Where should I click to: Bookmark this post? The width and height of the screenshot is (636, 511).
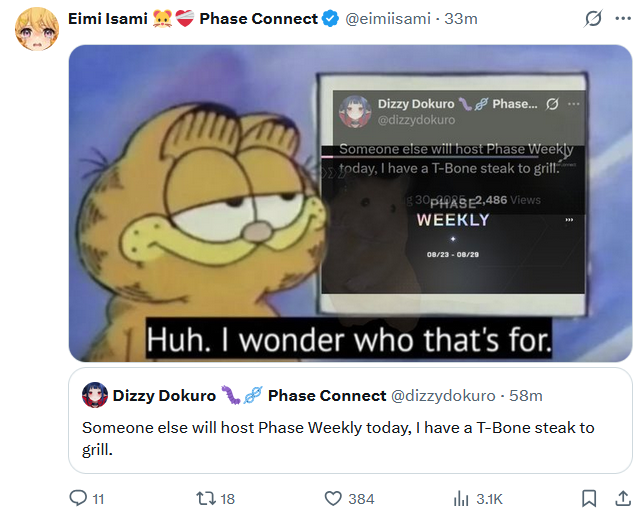pos(590,498)
